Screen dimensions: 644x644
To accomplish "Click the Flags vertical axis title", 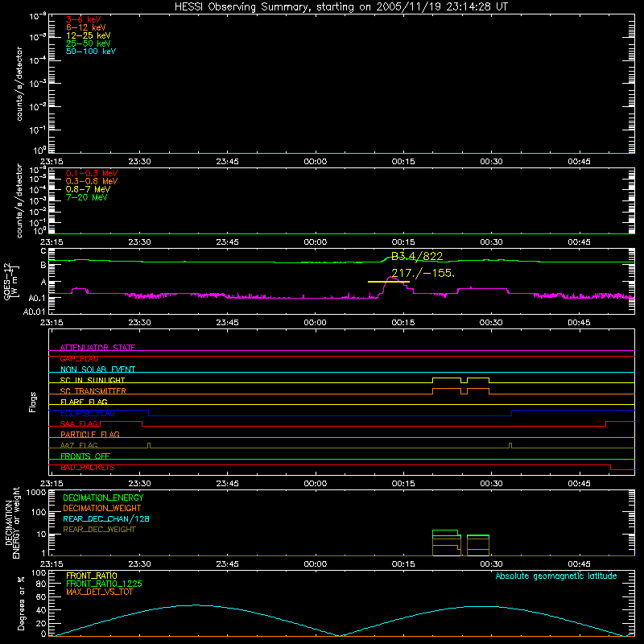I will pos(33,402).
